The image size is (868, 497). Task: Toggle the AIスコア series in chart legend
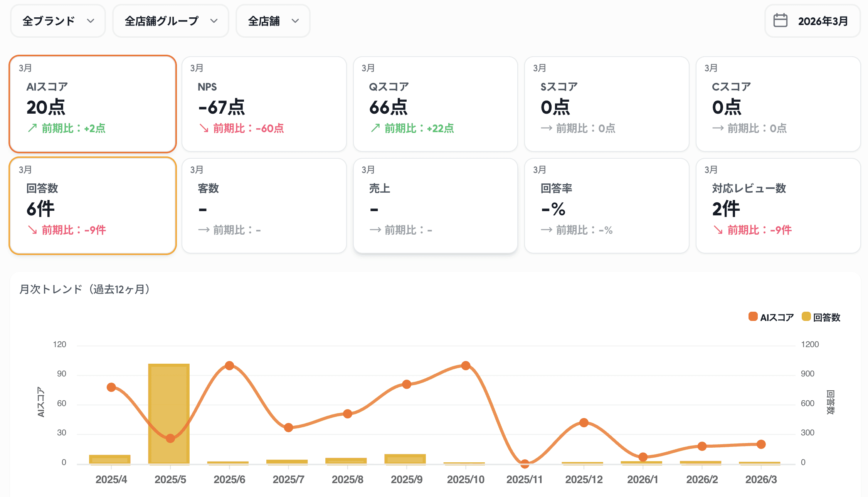[x=776, y=317]
